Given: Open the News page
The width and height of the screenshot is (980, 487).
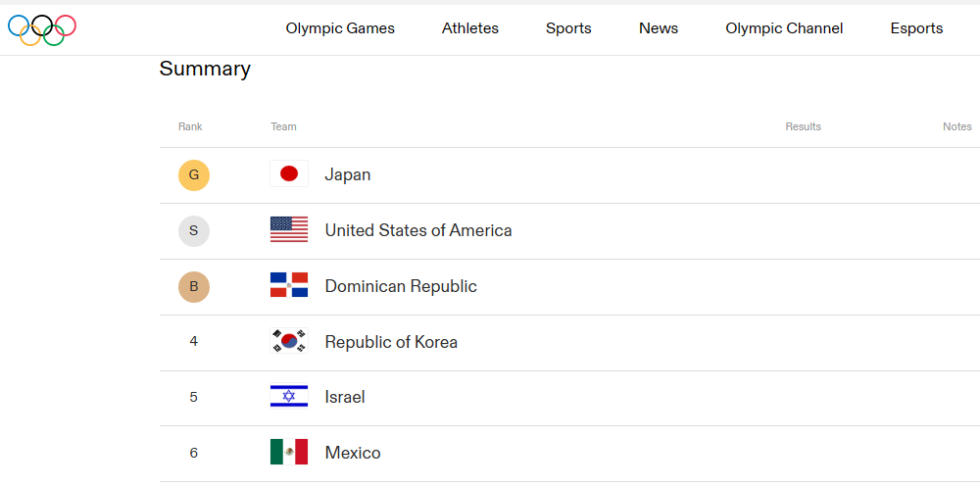Looking at the screenshot, I should tap(659, 28).
